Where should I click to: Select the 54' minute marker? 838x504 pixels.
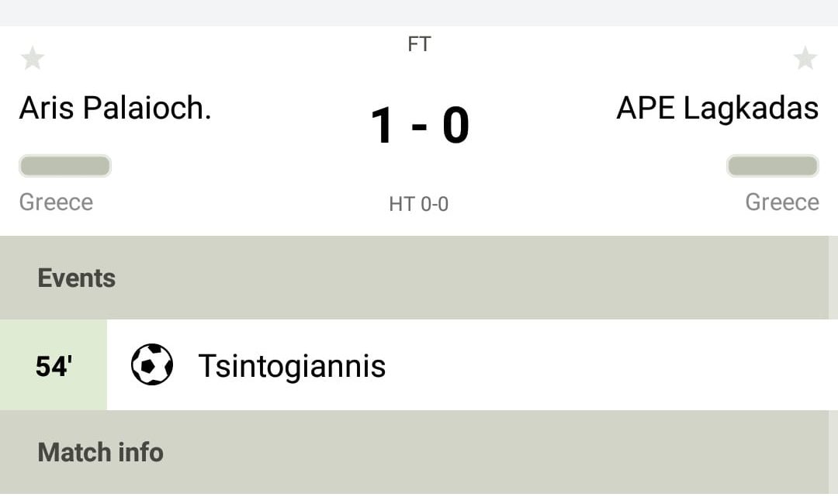tap(54, 365)
